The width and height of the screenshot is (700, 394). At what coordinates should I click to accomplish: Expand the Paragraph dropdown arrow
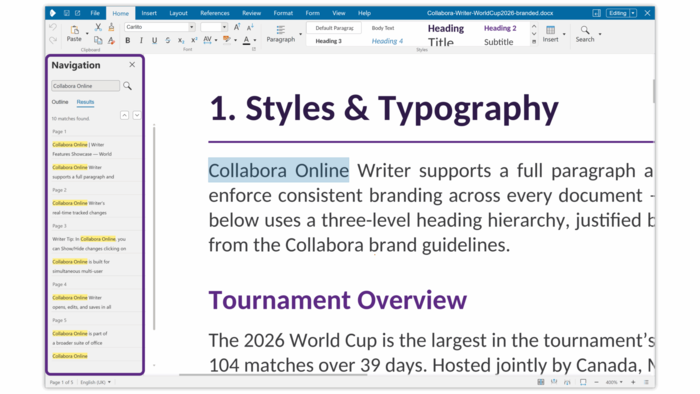point(300,34)
